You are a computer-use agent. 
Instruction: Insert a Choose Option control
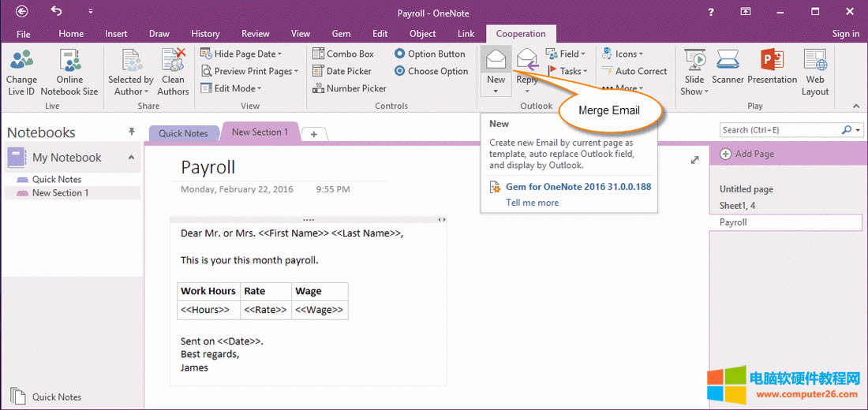coord(431,71)
